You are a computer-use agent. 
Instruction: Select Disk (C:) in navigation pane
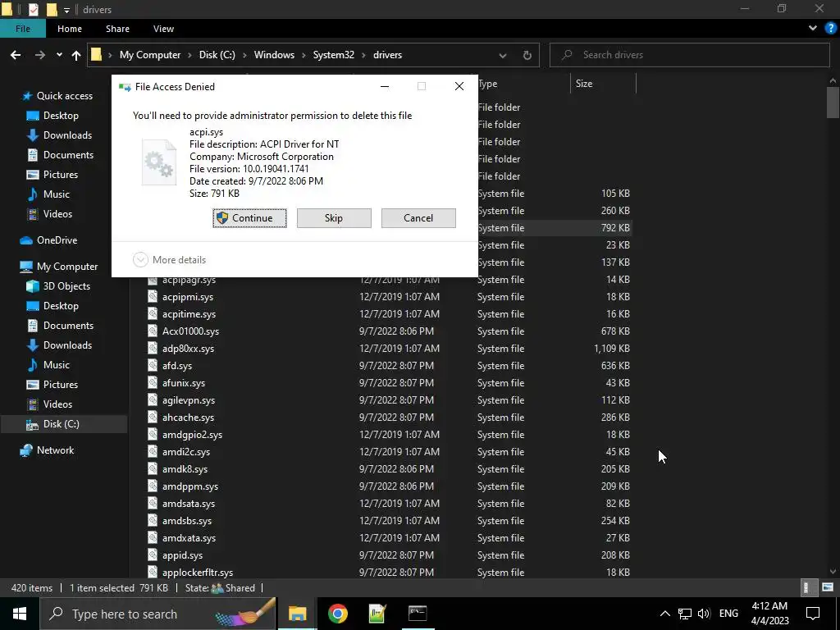pos(61,424)
